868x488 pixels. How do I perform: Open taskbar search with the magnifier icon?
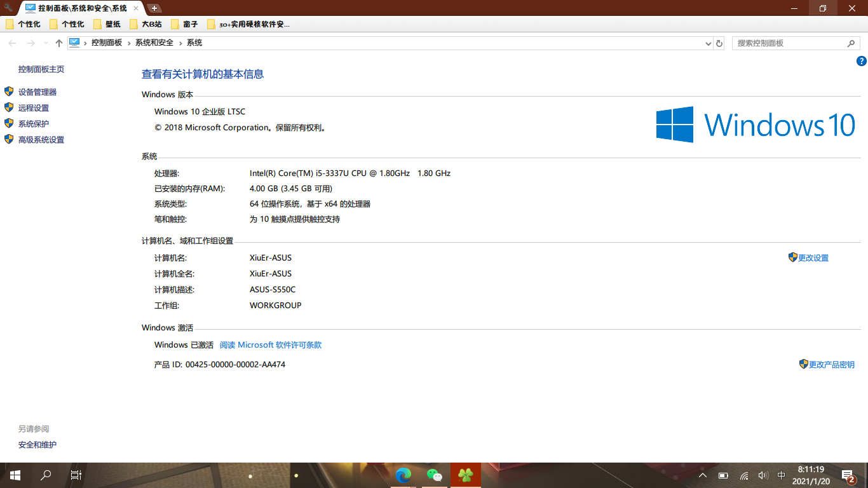click(x=46, y=475)
